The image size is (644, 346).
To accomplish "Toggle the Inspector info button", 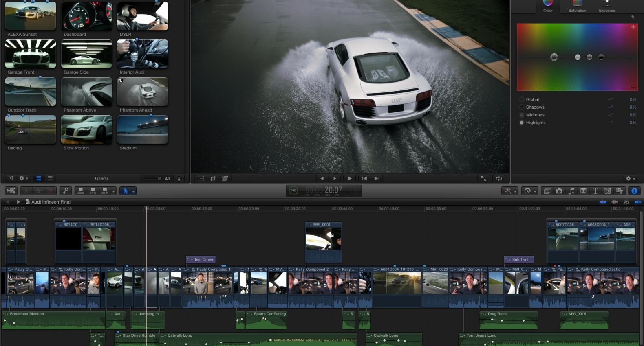I will (x=634, y=191).
